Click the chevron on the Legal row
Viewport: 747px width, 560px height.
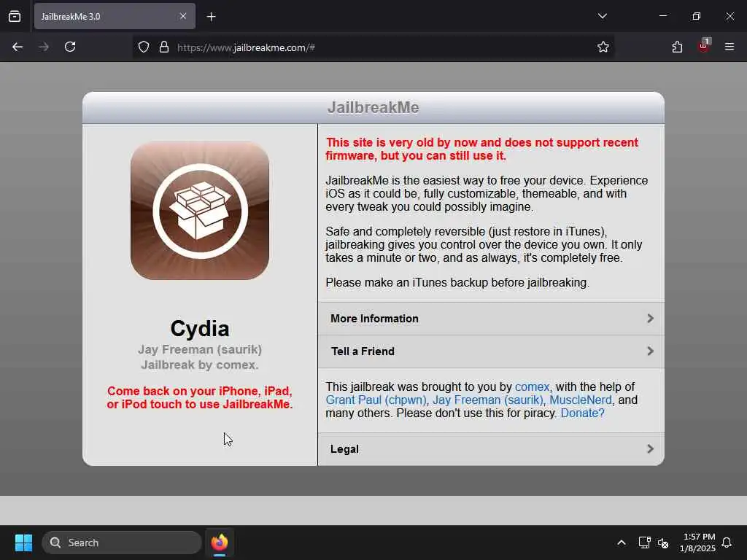650,448
